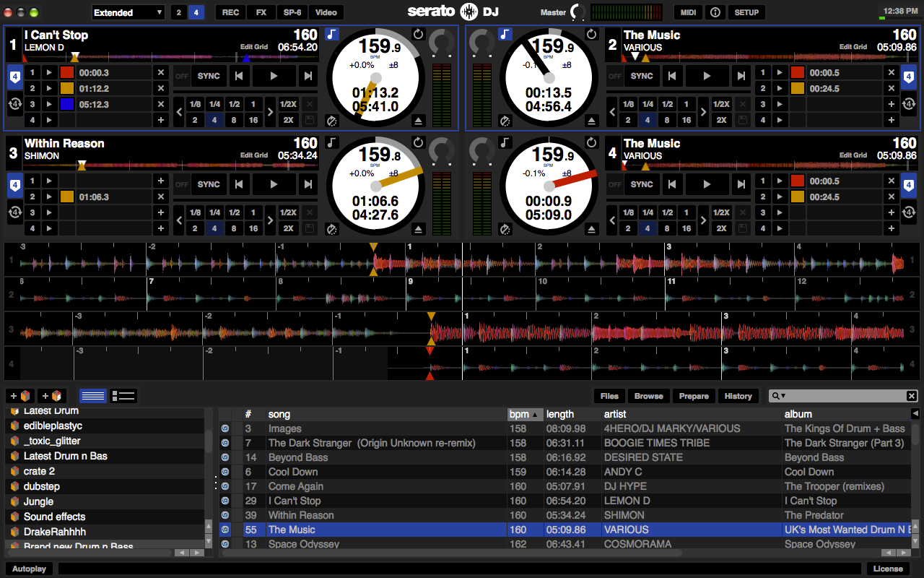Switch to 2-deck view
The image size is (924, 578).
[x=178, y=12]
